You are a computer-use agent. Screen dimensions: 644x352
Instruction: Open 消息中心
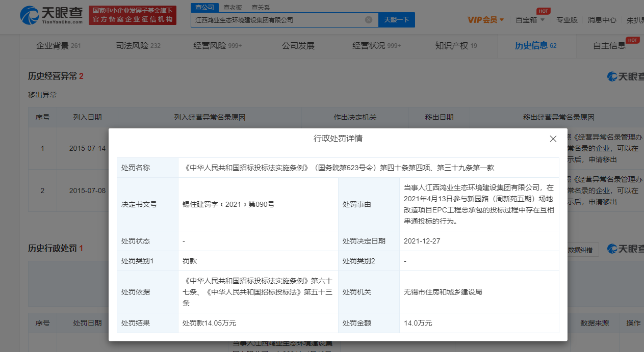[x=602, y=20]
